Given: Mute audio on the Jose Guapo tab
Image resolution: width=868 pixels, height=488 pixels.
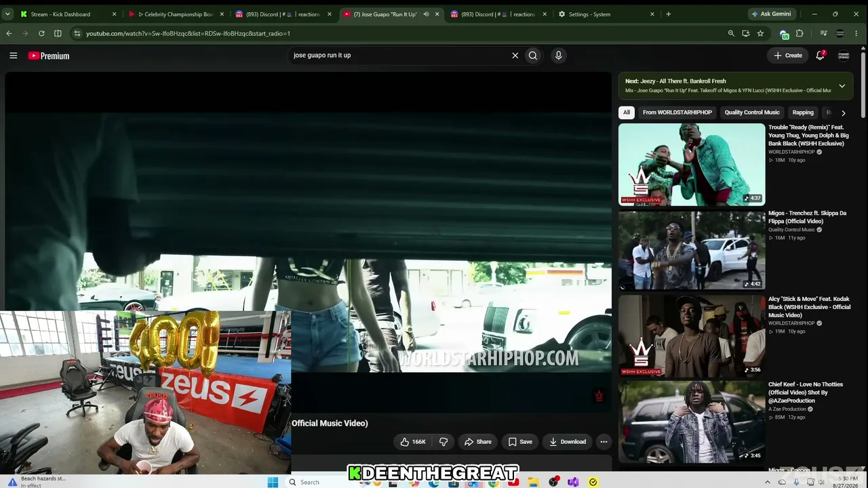Looking at the screenshot, I should [x=426, y=14].
